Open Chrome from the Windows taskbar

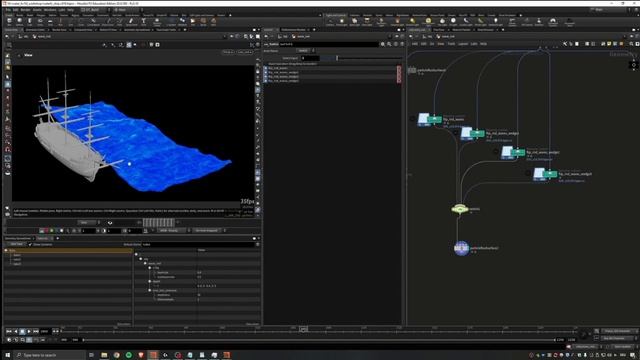(116, 355)
